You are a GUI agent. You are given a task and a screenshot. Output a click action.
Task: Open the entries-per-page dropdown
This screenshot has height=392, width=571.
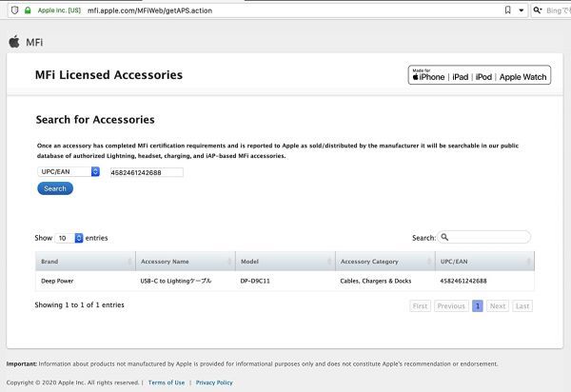coord(69,238)
